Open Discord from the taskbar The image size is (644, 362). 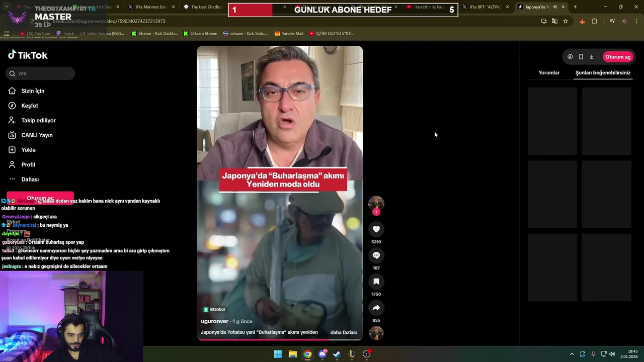[323, 354]
